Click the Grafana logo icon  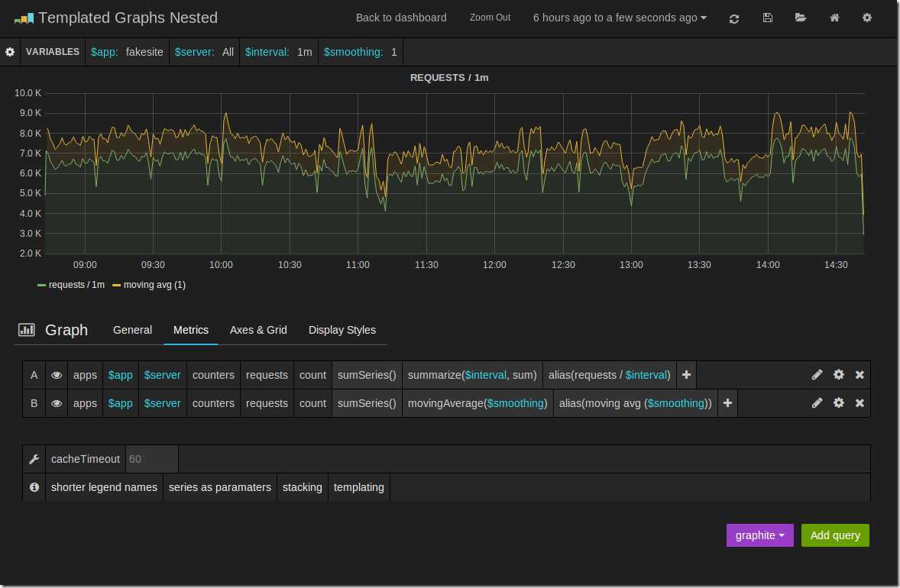(24, 18)
